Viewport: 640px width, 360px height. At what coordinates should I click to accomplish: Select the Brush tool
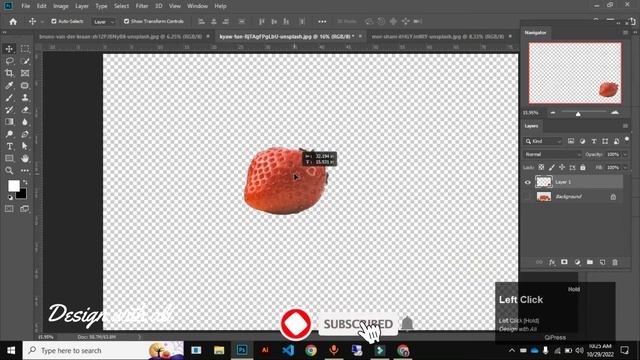(9, 98)
